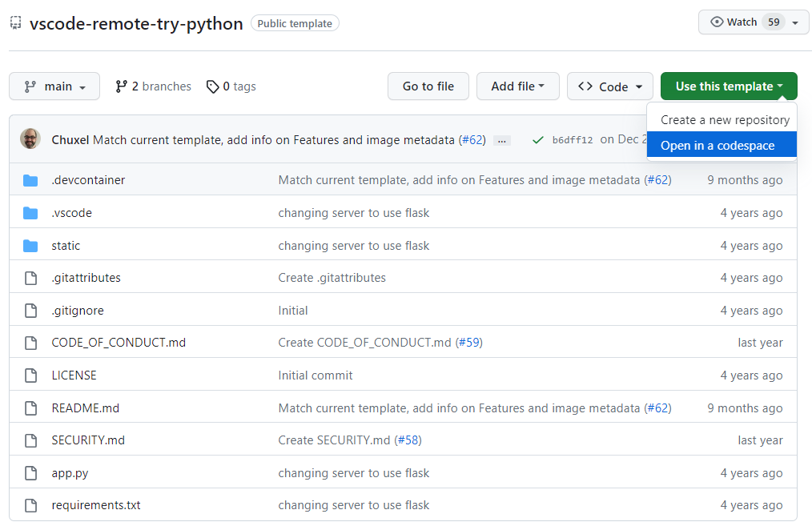The image size is (812, 530).
Task: Click the "Go to file" button
Action: pyautogui.click(x=428, y=86)
